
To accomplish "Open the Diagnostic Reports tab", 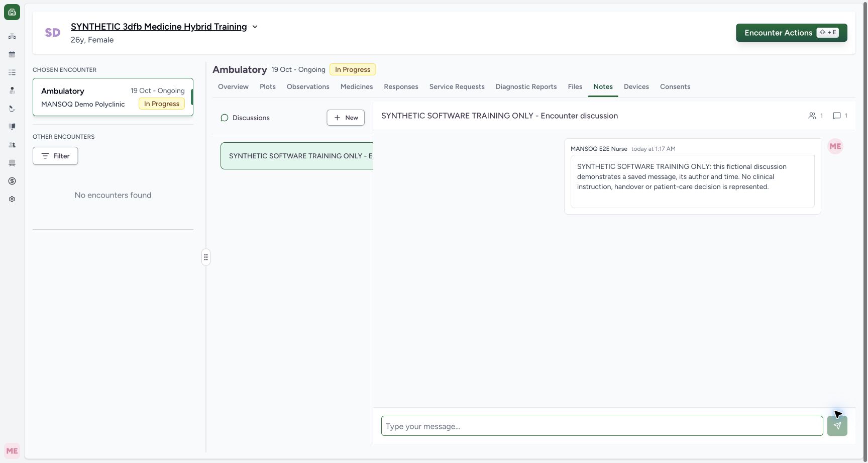I will (x=526, y=86).
